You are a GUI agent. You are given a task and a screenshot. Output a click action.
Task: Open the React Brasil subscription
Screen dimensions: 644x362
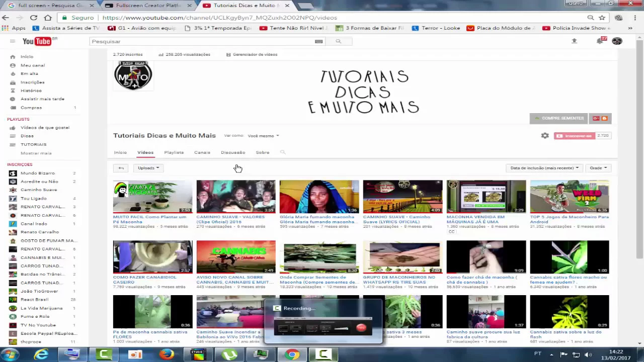(34, 300)
